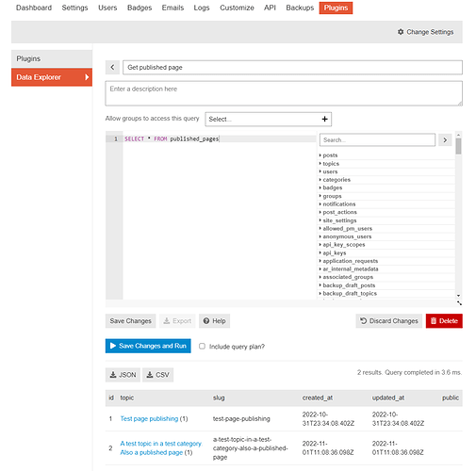The image size is (476, 471).
Task: Click the undo icon on Discard Changes
Action: click(364, 320)
